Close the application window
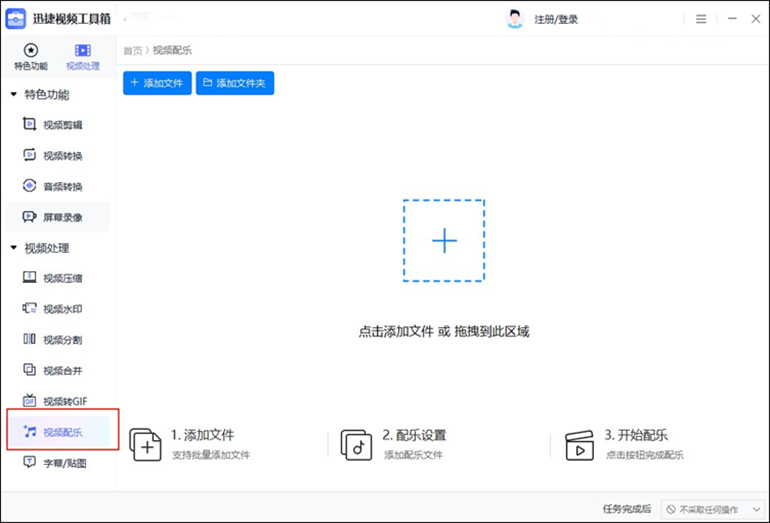The width and height of the screenshot is (770, 523). click(756, 19)
